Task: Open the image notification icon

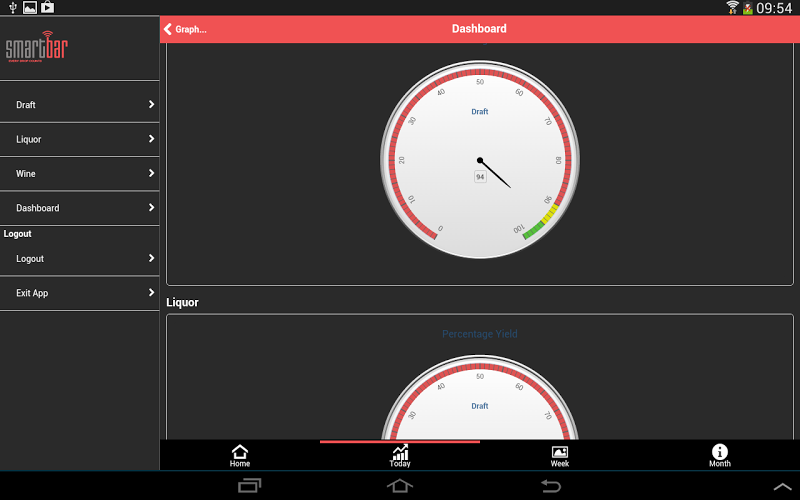Action: point(30,7)
